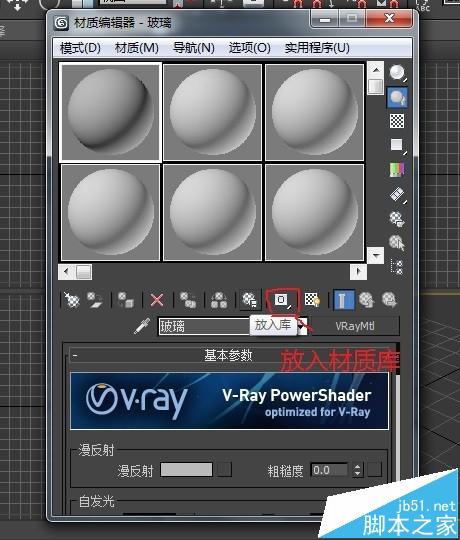Image resolution: width=460 pixels, height=540 pixels.
Task: Select the top middle sample sphere slot
Action: click(212, 112)
